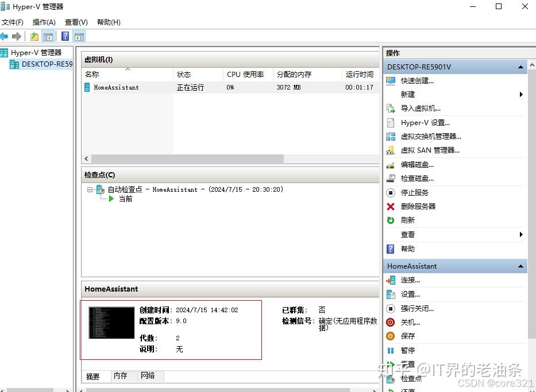The width and height of the screenshot is (536, 392).
Task: Expand the 查看 submenu arrow
Action: tap(521, 234)
